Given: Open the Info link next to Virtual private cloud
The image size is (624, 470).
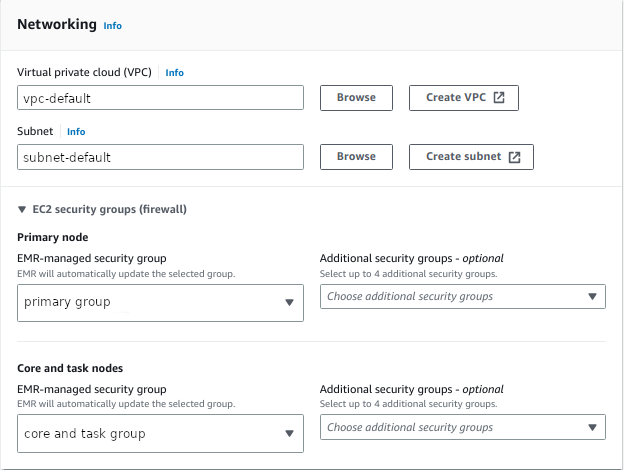Looking at the screenshot, I should (x=174, y=73).
